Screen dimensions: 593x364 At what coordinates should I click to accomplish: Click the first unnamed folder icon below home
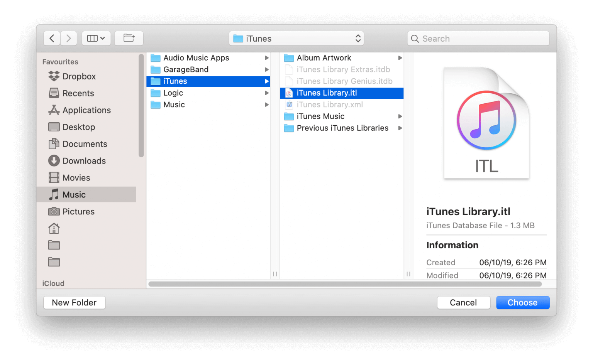54,245
